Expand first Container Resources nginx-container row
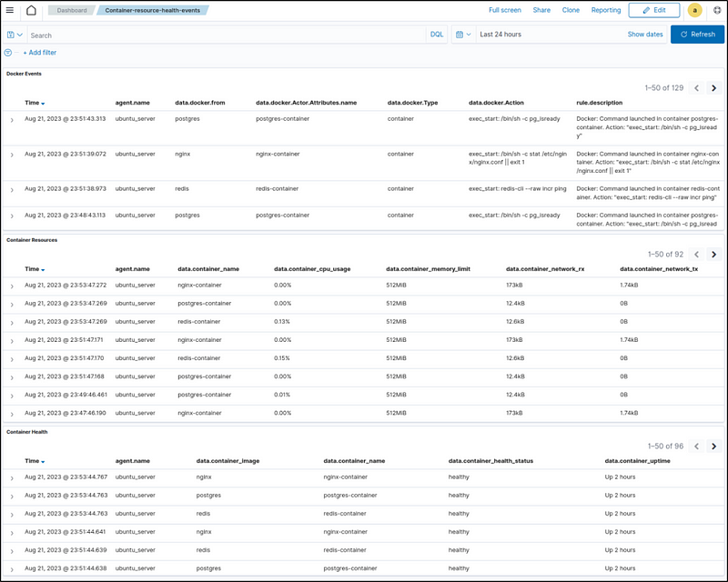The height and width of the screenshot is (582, 728). point(12,286)
